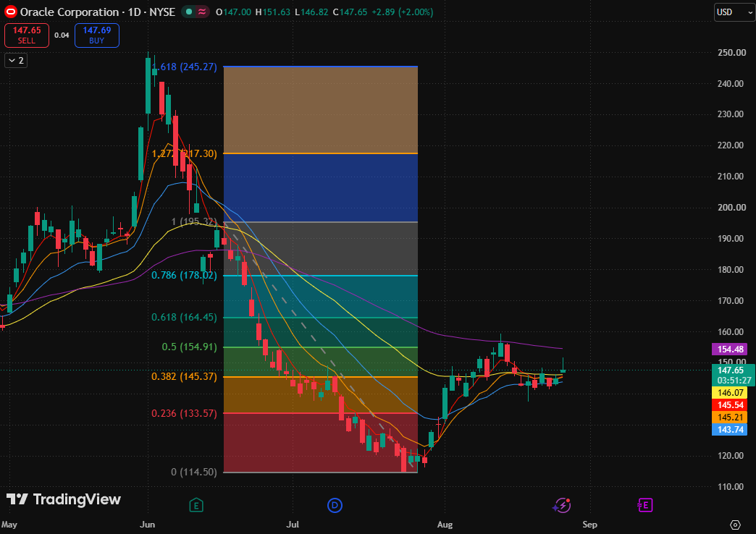Click the Aug label on time axis
Viewport: 756px width, 534px height.
(x=445, y=525)
